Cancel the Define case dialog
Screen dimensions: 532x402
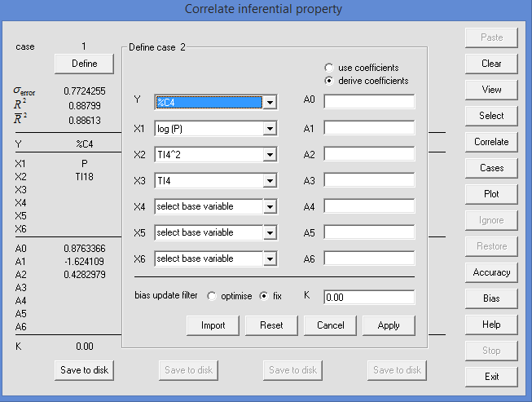pos(330,325)
